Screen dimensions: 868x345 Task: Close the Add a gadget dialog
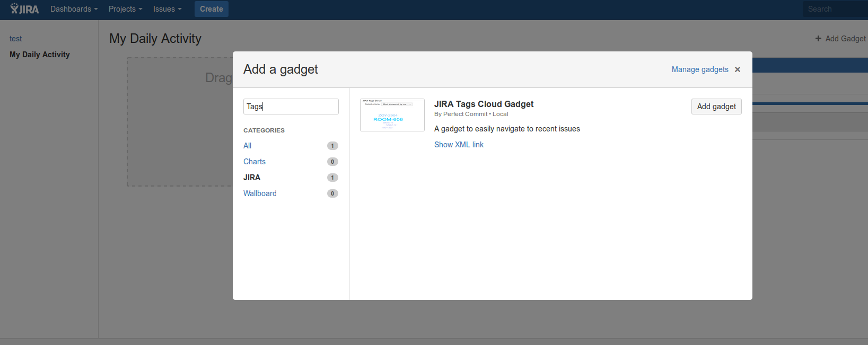click(x=738, y=69)
